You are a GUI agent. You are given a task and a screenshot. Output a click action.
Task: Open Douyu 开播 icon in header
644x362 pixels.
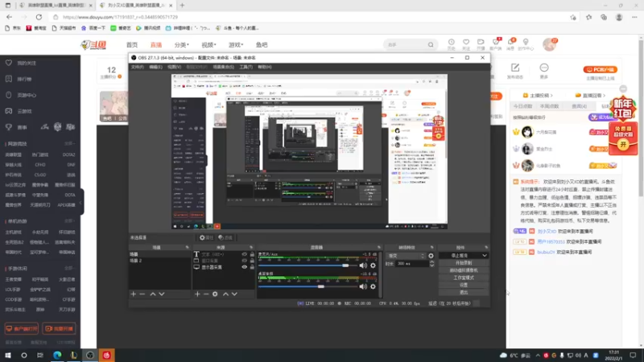click(481, 44)
